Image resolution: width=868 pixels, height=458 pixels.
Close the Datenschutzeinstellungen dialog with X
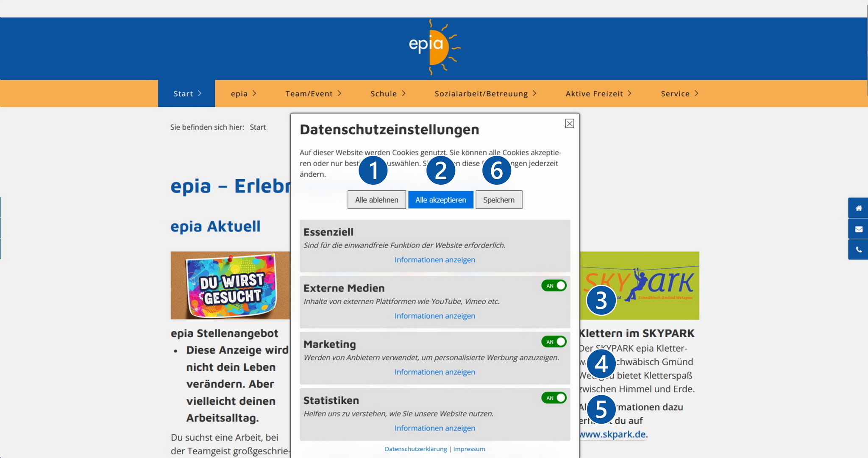pos(569,123)
